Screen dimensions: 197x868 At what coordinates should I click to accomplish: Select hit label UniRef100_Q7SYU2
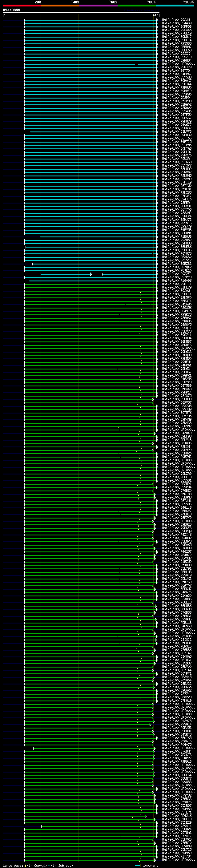pyautogui.click(x=177, y=796)
